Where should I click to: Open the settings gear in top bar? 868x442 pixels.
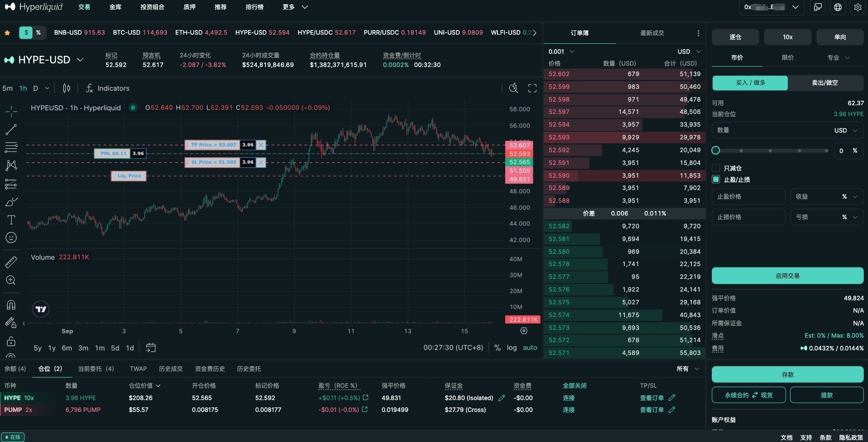click(858, 7)
